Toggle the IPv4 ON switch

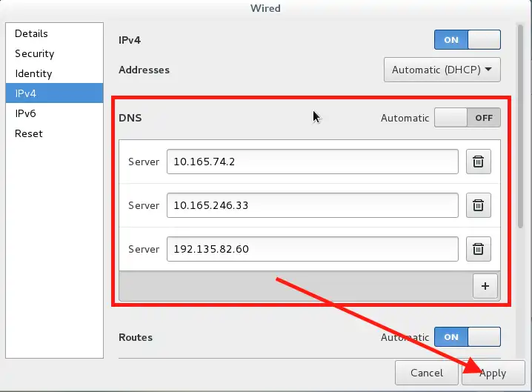(x=468, y=40)
